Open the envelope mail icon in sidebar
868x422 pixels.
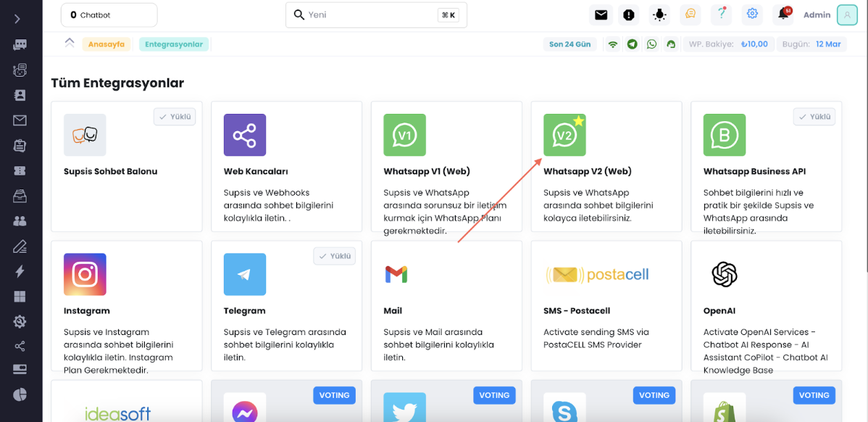[x=20, y=120]
